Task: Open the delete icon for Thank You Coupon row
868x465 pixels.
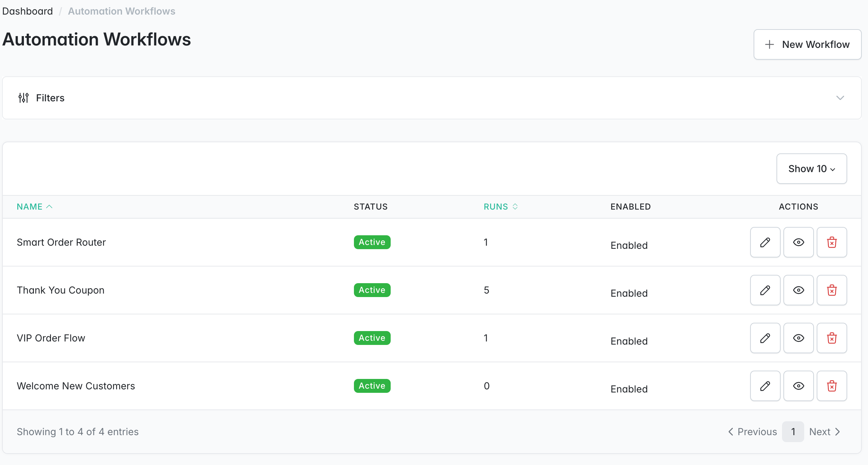Action: pos(832,290)
